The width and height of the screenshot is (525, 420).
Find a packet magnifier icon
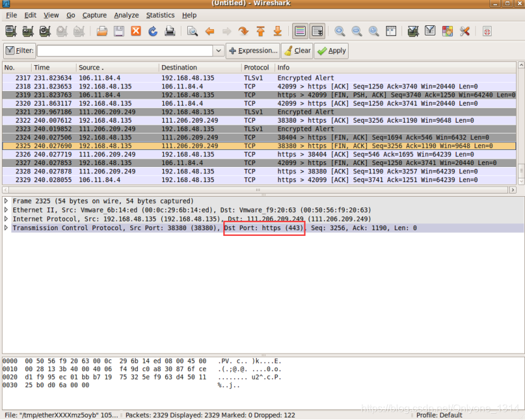pyautogui.click(x=192, y=31)
